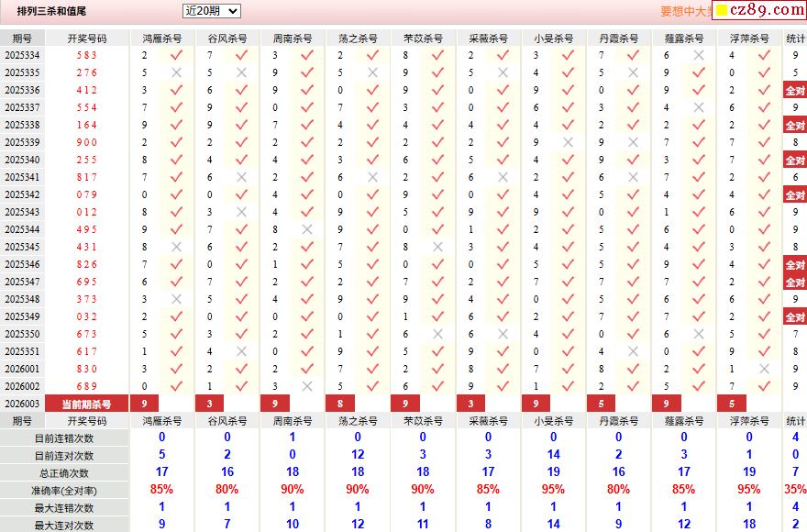Click the top 浮萍杀号 column header

(x=749, y=39)
